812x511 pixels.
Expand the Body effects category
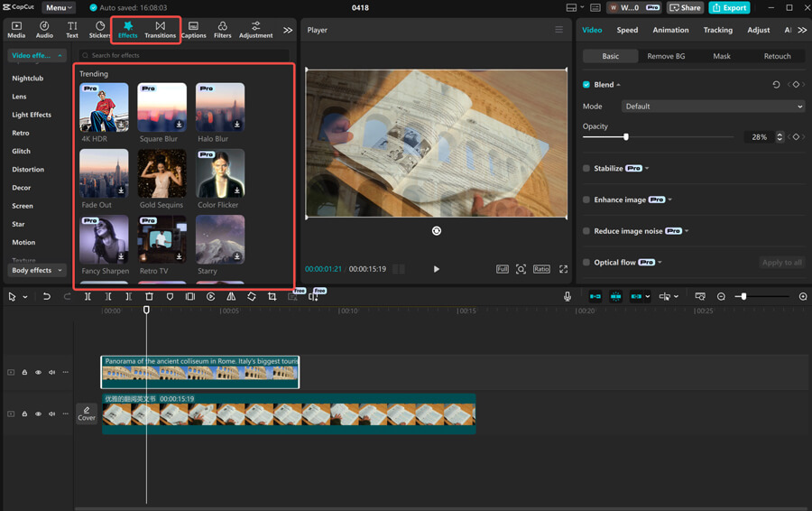[x=37, y=270]
